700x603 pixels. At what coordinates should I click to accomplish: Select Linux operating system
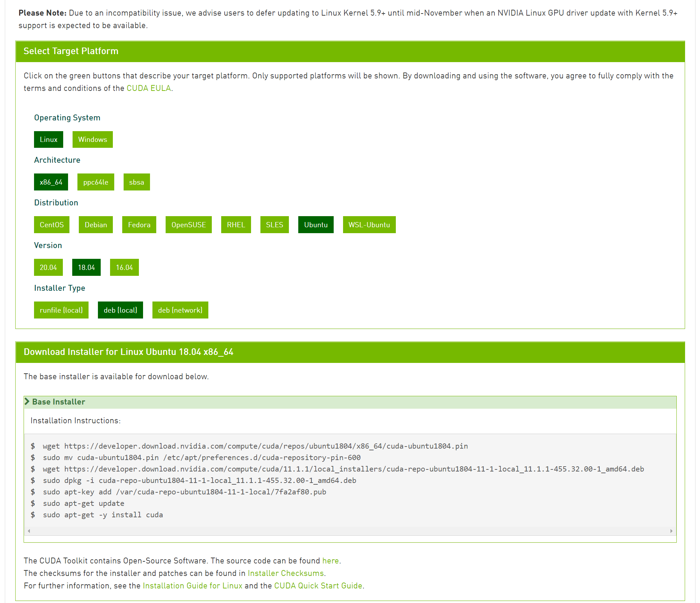[49, 139]
